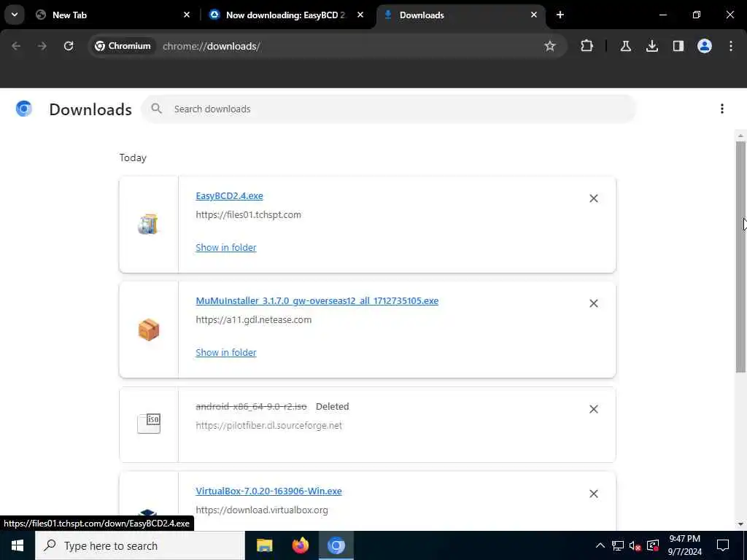Click the page vertical scrollbar thumb
747x560 pixels.
click(x=740, y=257)
